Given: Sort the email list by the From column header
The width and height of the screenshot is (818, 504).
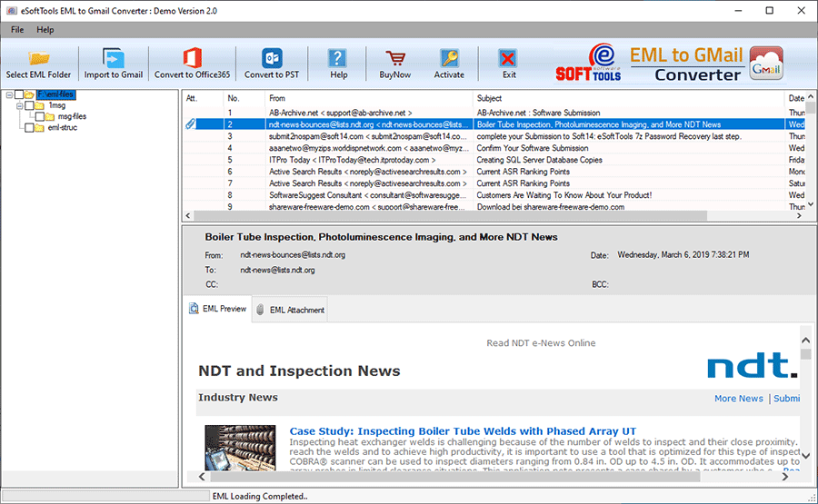Looking at the screenshot, I should click(369, 98).
